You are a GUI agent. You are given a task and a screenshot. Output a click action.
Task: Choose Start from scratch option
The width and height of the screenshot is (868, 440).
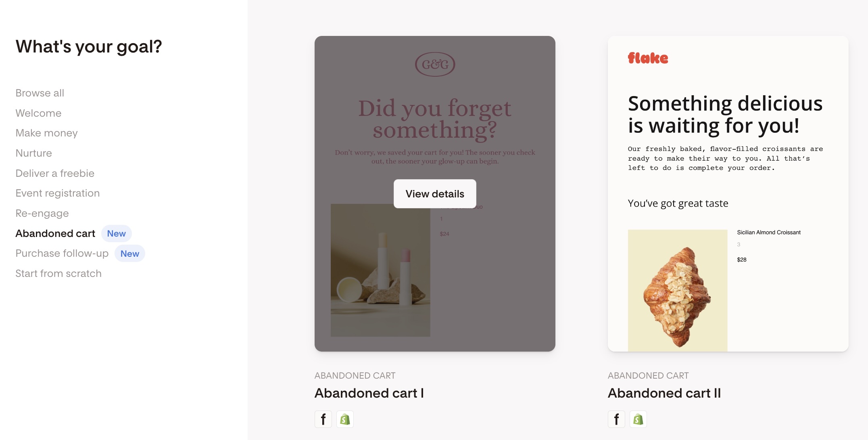point(58,273)
